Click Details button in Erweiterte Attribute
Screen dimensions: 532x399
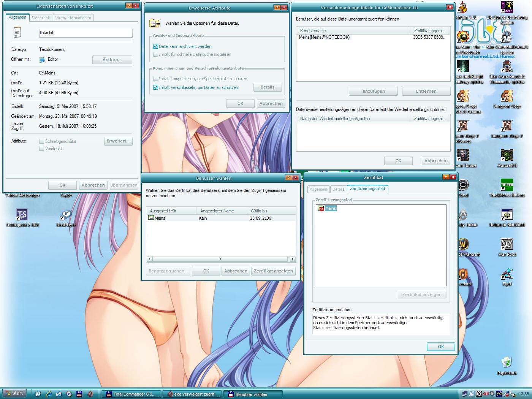pyautogui.click(x=268, y=87)
